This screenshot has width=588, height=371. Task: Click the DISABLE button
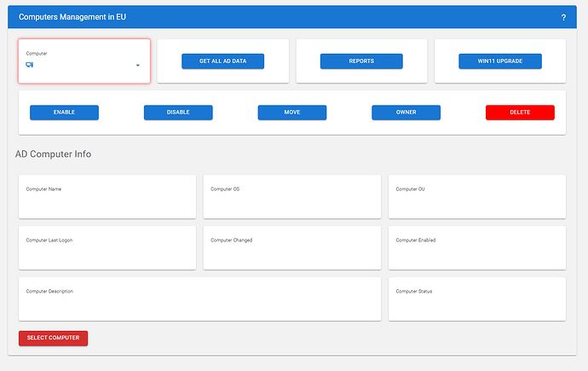click(178, 113)
